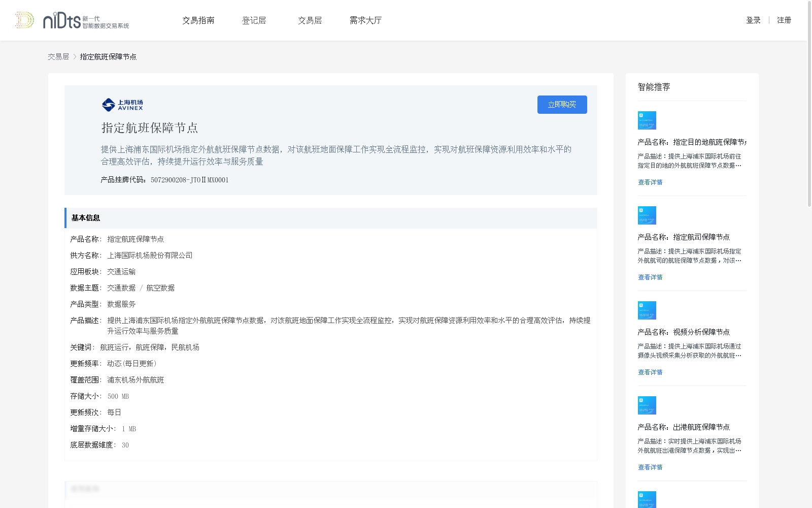View details of 指定航司保障节点
The height and width of the screenshot is (508, 812).
650,277
